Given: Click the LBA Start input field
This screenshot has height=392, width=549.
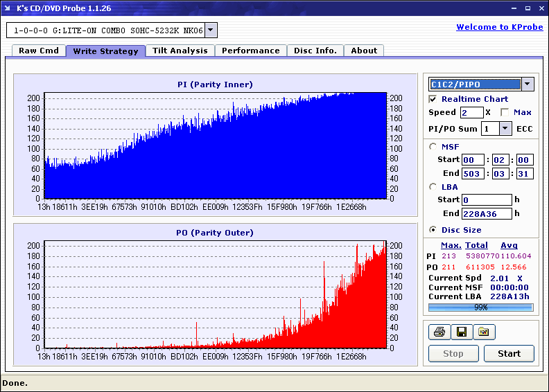Looking at the screenshot, I should click(x=487, y=199).
